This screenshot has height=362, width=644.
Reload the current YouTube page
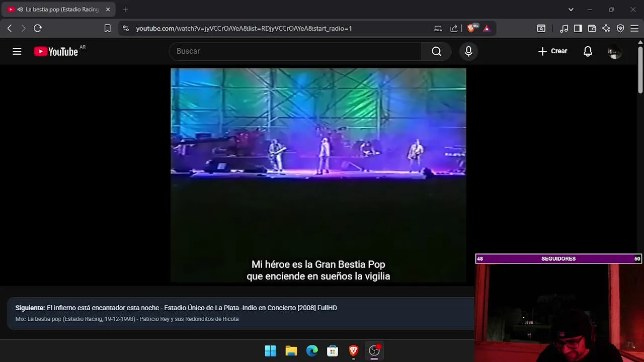pyautogui.click(x=38, y=29)
